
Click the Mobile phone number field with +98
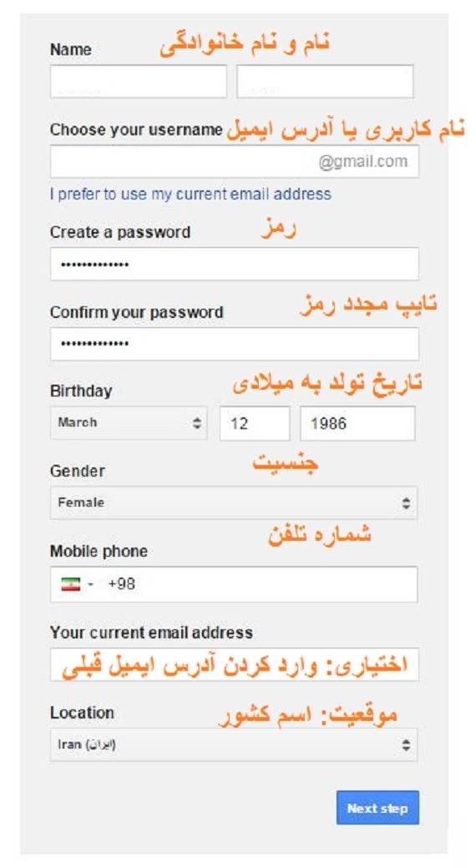[x=234, y=584]
